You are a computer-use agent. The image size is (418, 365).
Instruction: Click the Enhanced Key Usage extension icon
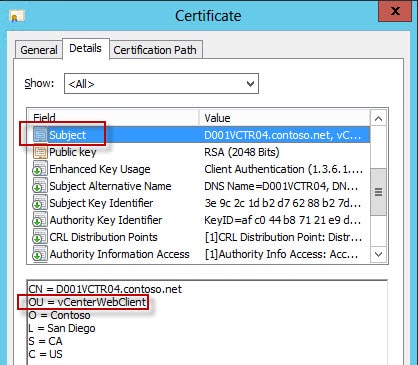tap(40, 169)
